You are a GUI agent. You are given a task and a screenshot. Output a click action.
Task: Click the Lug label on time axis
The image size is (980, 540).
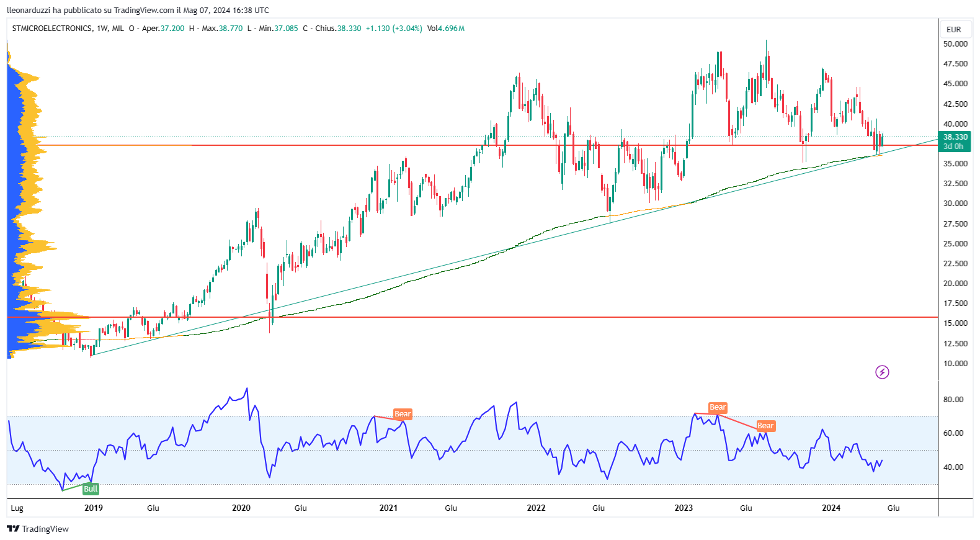coord(17,508)
